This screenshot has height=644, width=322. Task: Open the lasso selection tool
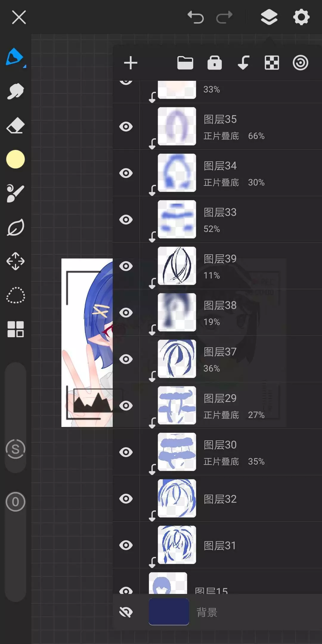tap(16, 295)
